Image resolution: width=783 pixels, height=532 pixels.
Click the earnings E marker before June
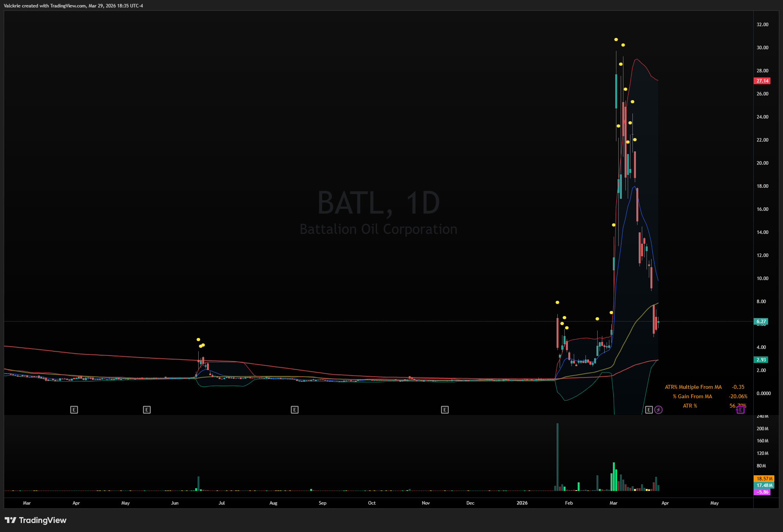[x=147, y=410]
